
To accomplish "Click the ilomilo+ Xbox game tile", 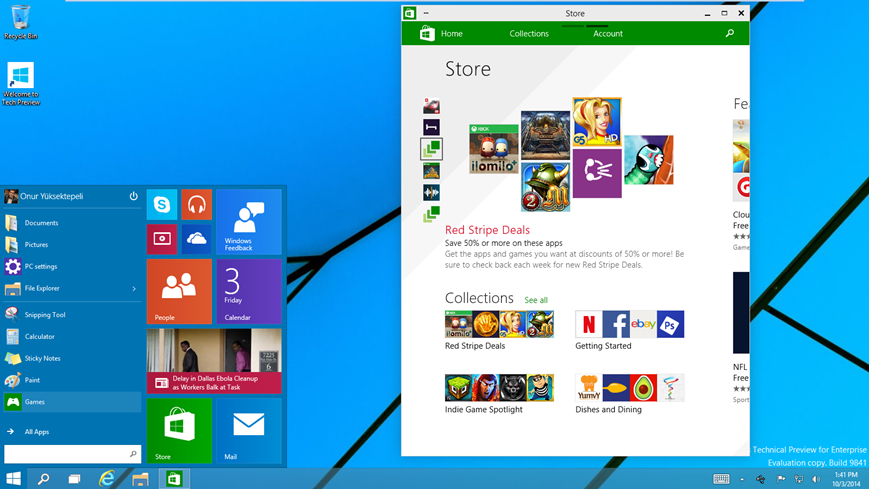I will (494, 149).
